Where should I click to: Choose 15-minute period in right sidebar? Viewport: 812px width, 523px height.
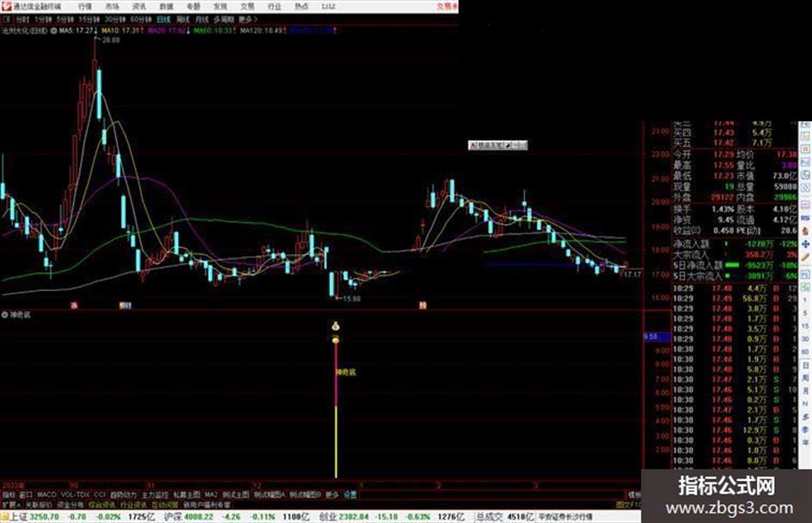[x=805, y=326]
